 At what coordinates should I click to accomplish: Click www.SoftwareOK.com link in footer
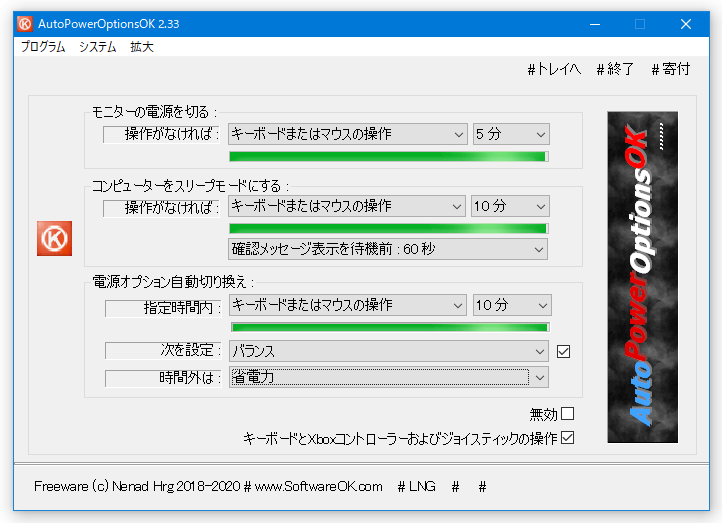click(319, 487)
